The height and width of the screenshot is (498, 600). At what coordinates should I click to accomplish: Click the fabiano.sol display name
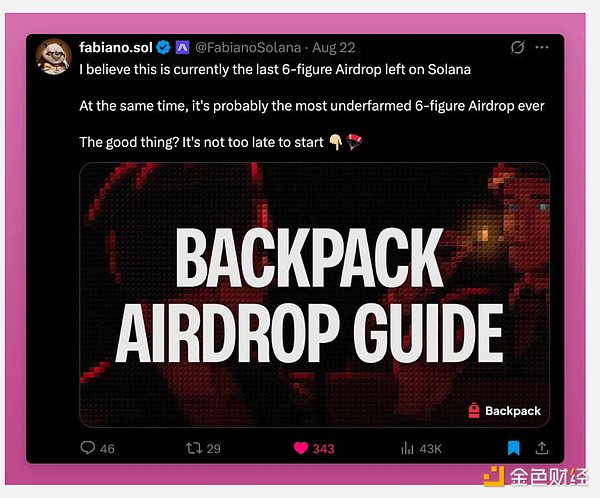click(116, 47)
